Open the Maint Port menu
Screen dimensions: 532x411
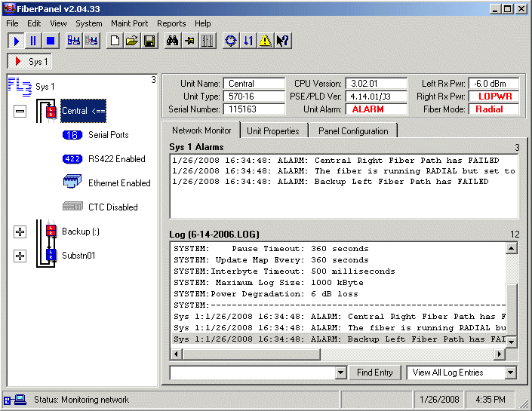[129, 23]
